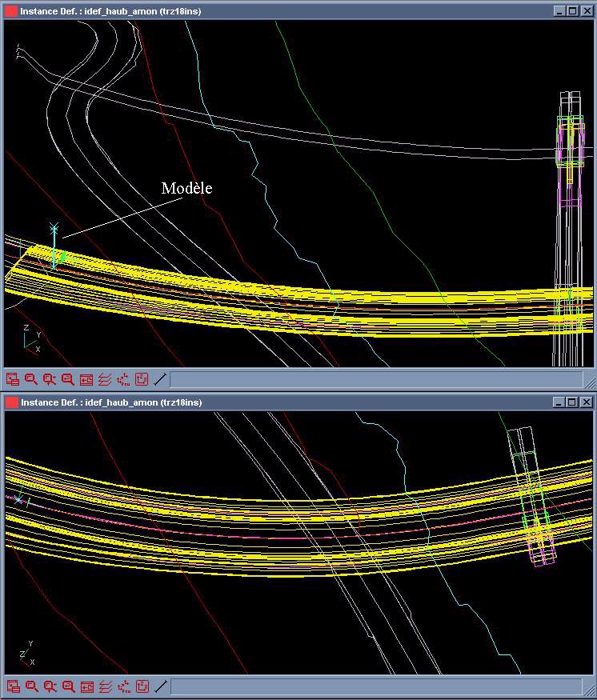Screen dimensions: 597x700
Task: Click the status input field in the top window toolbar
Action: click(x=376, y=379)
